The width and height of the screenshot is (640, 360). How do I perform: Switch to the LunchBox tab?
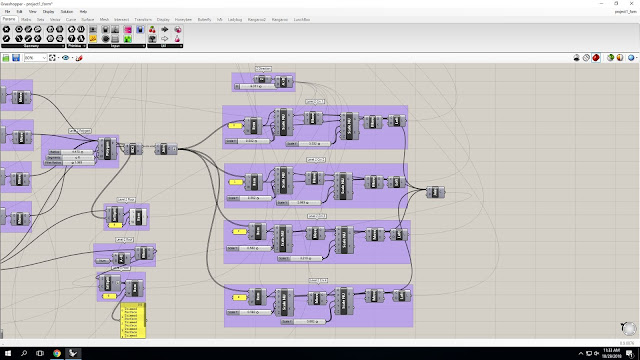point(302,20)
